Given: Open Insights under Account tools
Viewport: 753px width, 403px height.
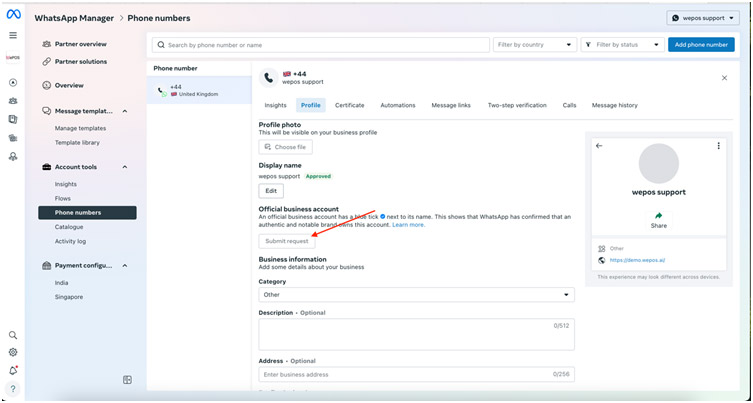Looking at the screenshot, I should (65, 184).
